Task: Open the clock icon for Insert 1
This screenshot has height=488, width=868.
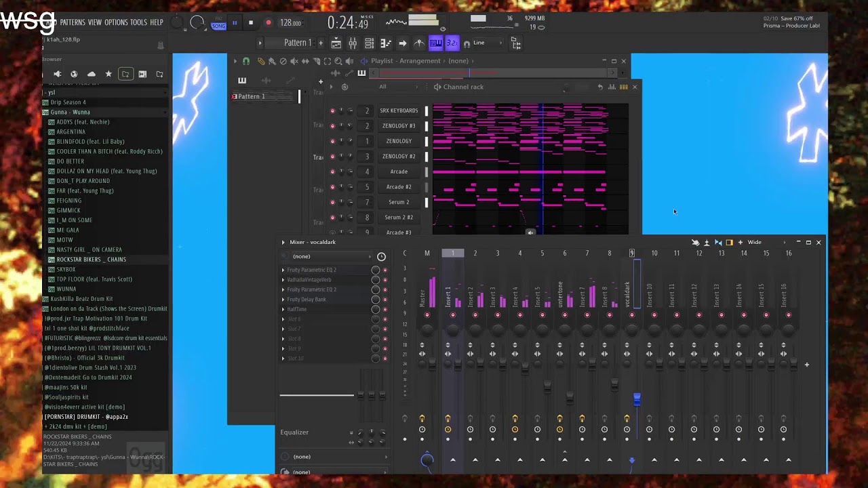Action: 448,430
